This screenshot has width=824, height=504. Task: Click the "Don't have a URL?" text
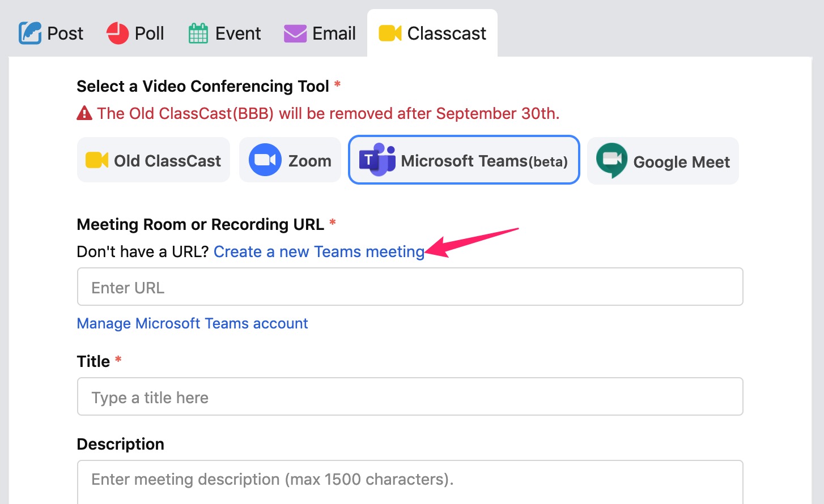click(143, 251)
